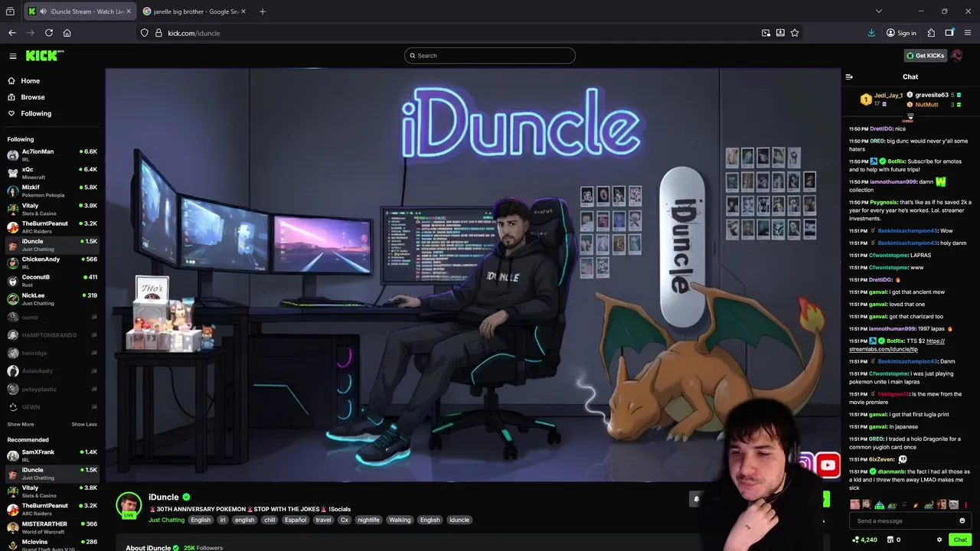The width and height of the screenshot is (980, 551).
Task: Click the KICK logo
Action: pyautogui.click(x=44, y=56)
